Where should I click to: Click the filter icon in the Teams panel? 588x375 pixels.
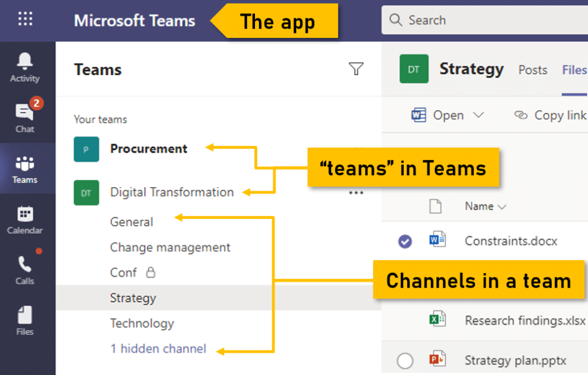pos(356,68)
